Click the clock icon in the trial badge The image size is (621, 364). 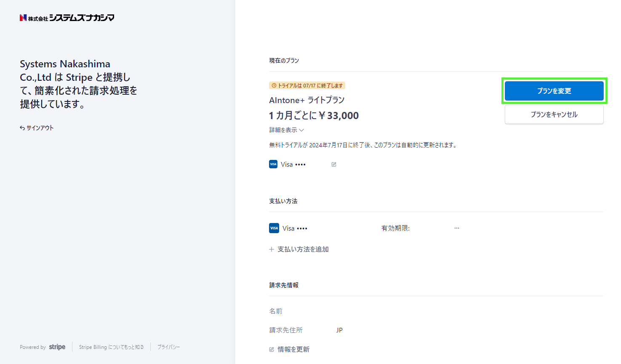tap(274, 86)
